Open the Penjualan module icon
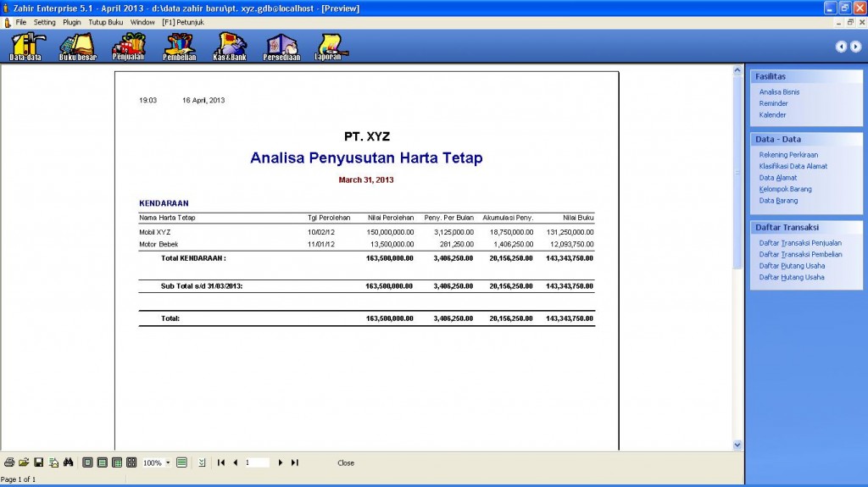The width and height of the screenshot is (868, 487). tap(128, 47)
